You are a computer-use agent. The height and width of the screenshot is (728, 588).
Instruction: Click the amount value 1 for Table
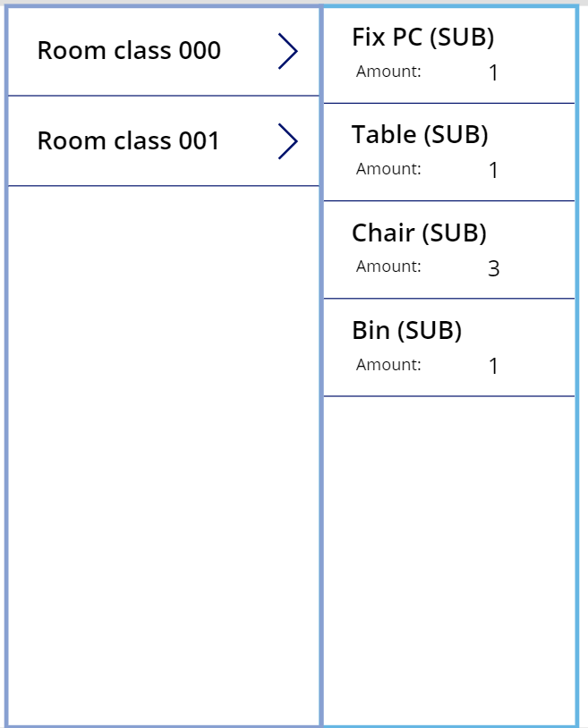[x=493, y=171]
